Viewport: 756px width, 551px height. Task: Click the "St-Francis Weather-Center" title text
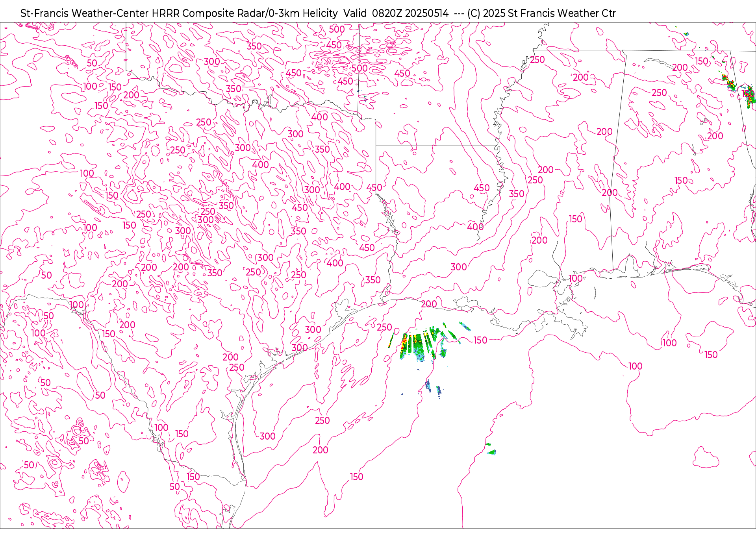point(85,13)
